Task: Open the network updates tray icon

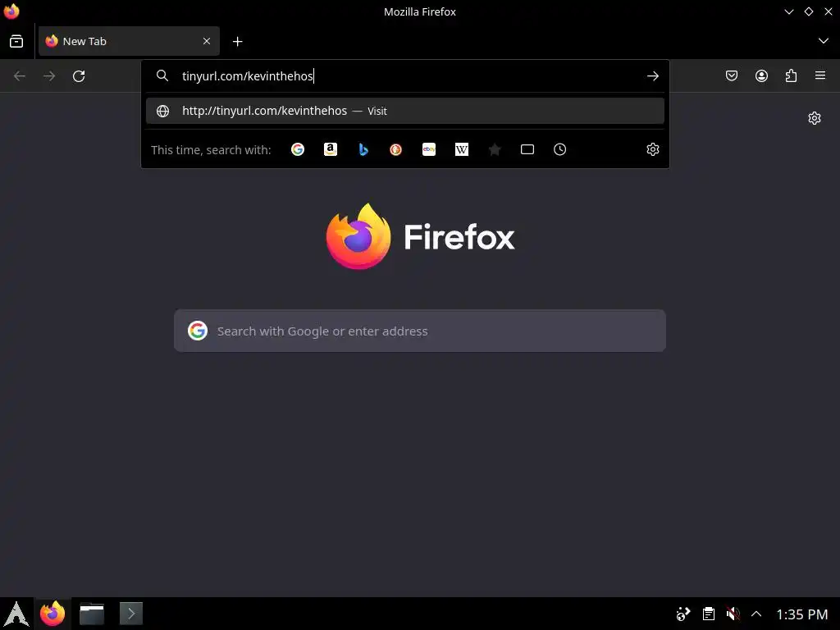Action: pos(683,614)
